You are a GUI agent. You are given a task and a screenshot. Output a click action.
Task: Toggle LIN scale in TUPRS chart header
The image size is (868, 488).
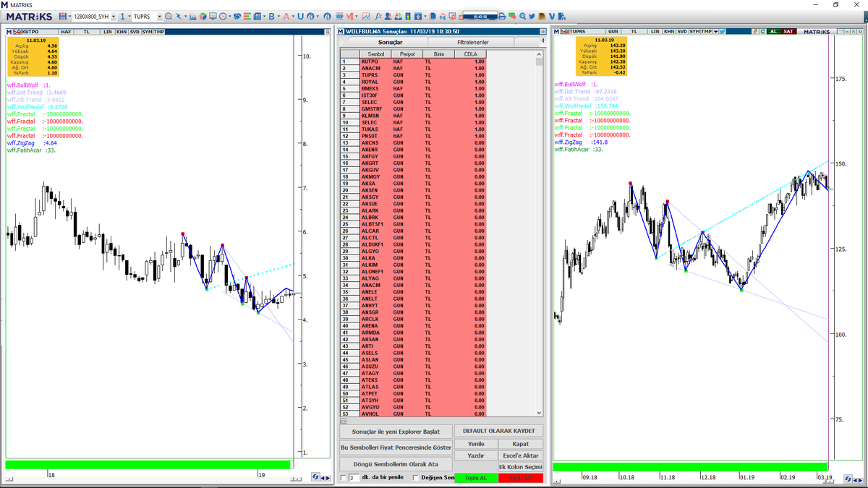point(655,32)
